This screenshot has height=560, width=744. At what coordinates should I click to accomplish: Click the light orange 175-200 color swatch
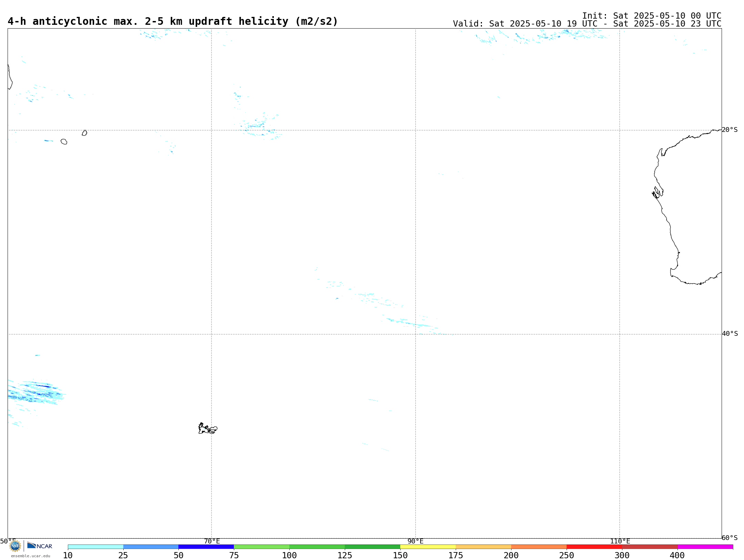pos(484,547)
